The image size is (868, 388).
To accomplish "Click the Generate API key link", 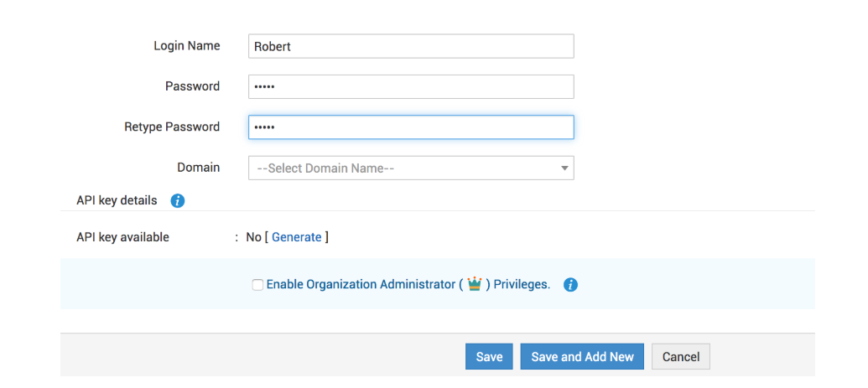I will (297, 237).
